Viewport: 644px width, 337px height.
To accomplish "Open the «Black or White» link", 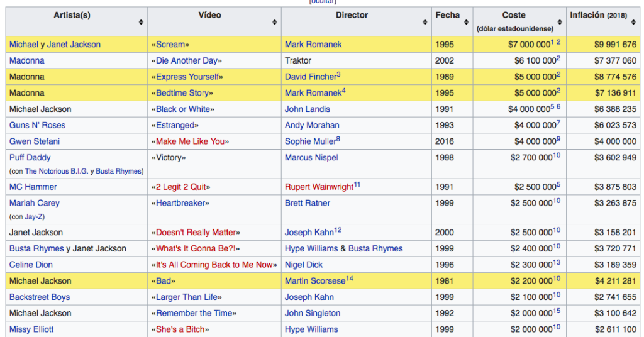I will pyautogui.click(x=183, y=109).
